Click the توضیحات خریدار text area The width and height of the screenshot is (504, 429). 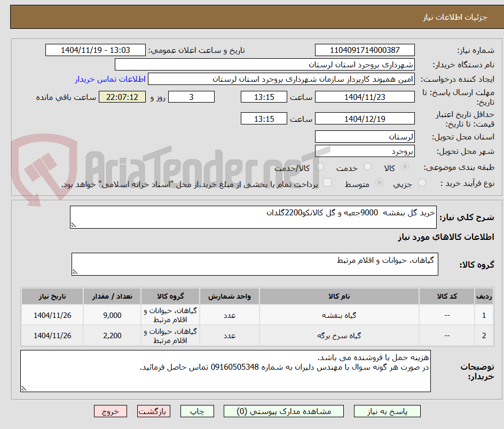coord(225,371)
